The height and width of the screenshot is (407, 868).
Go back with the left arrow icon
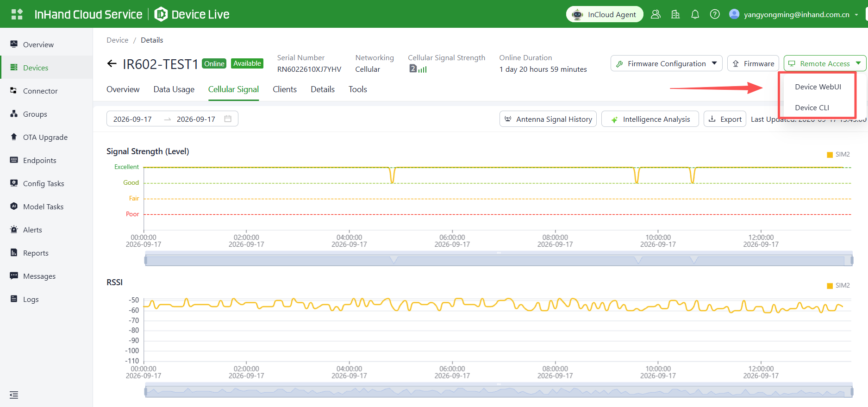pos(112,63)
